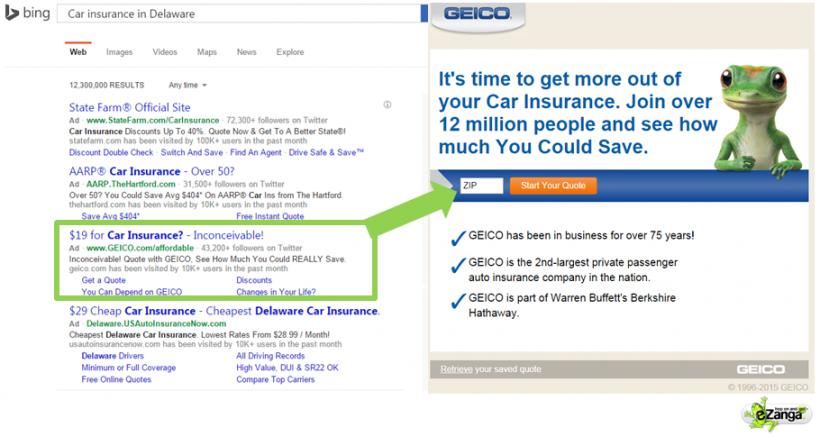Viewport: 820px width, 436px height.
Task: Click 'GEICO has been in business' text
Action: [582, 236]
